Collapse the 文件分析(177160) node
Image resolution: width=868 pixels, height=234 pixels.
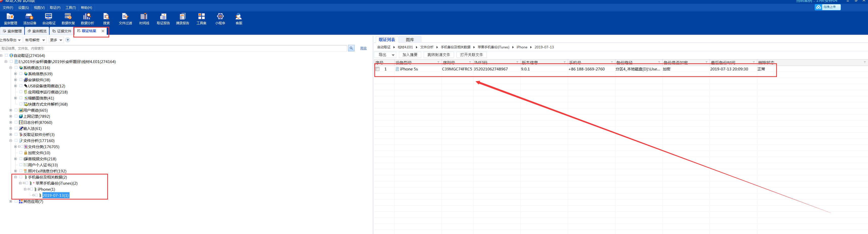pos(11,141)
